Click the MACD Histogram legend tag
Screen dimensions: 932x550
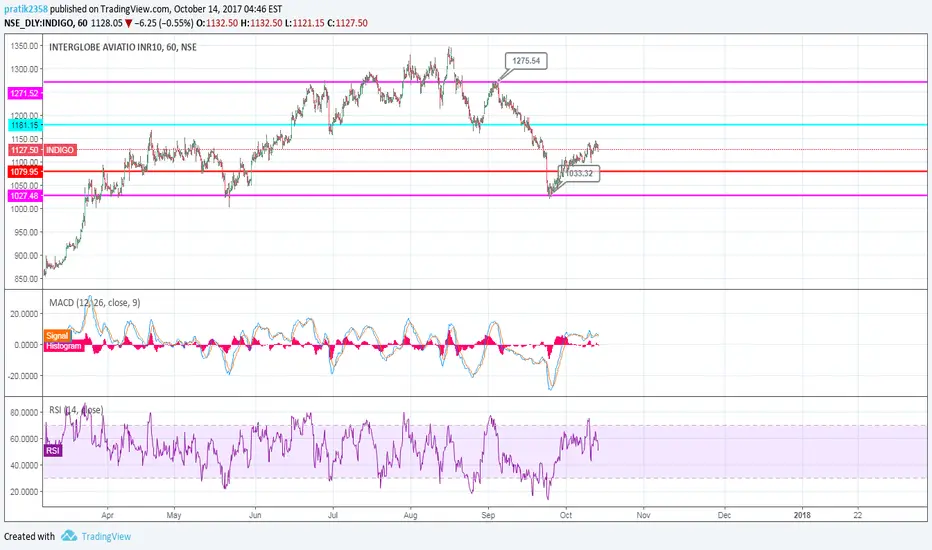tap(64, 346)
